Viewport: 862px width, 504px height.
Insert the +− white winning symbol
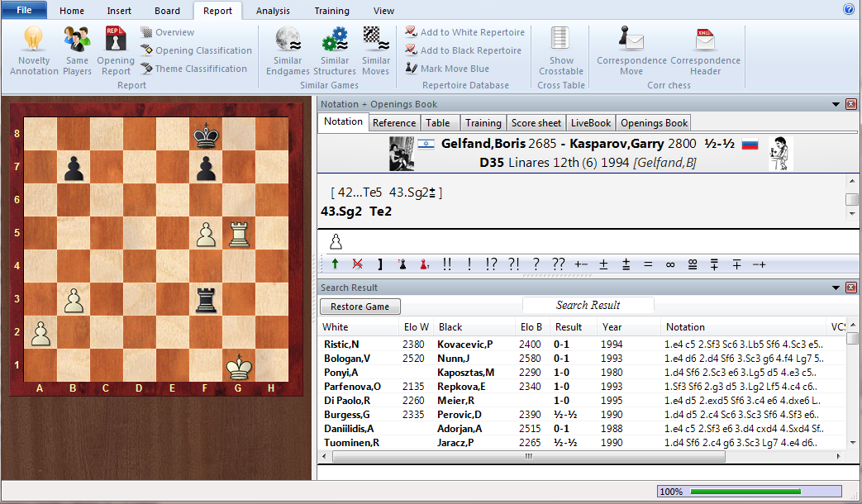[580, 264]
